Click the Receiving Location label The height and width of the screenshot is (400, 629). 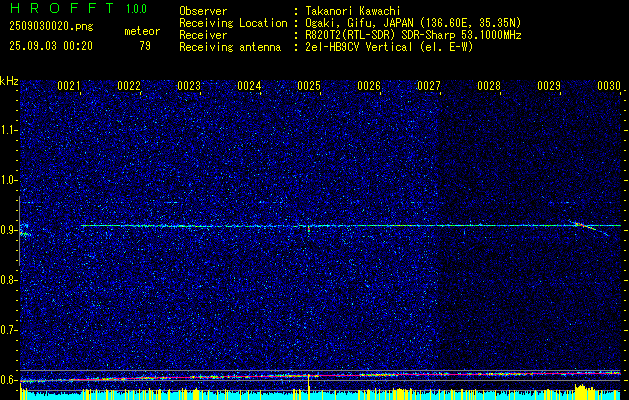coord(233,23)
